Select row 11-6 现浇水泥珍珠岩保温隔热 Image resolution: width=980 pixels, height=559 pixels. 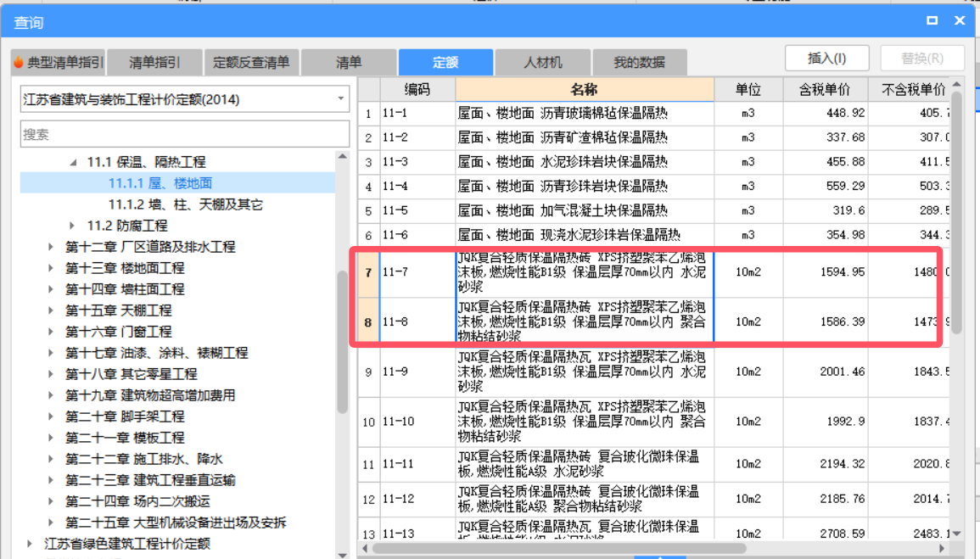(x=654, y=235)
